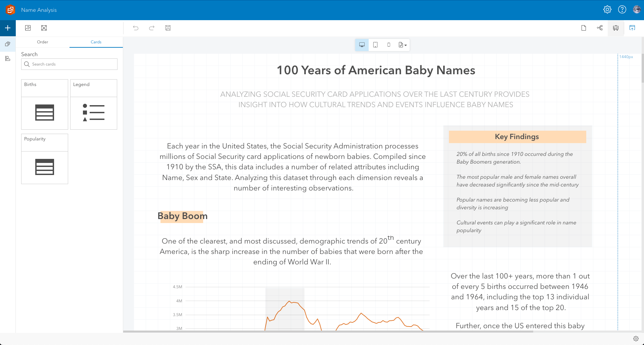Open the layout sidebar icon
Image resolution: width=644 pixels, height=345 pixels.
click(8, 59)
